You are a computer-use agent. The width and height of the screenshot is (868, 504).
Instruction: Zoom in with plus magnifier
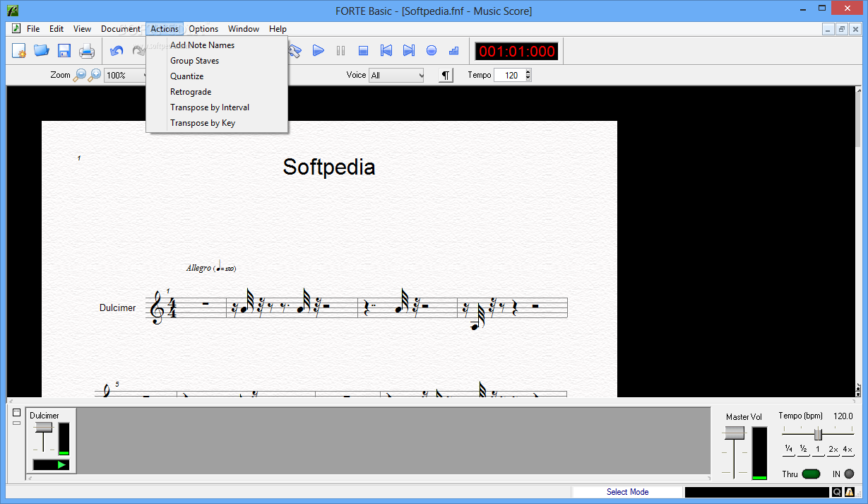pyautogui.click(x=95, y=75)
